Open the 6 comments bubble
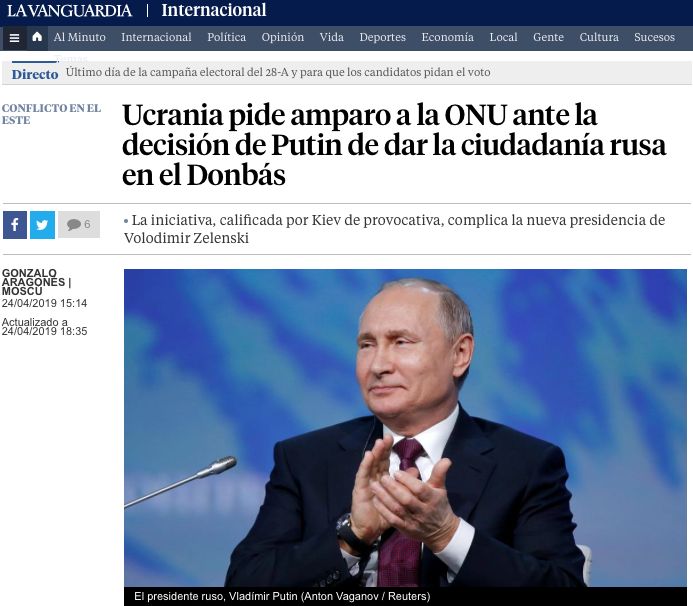Screen dimensions: 693x606 pos(79,225)
